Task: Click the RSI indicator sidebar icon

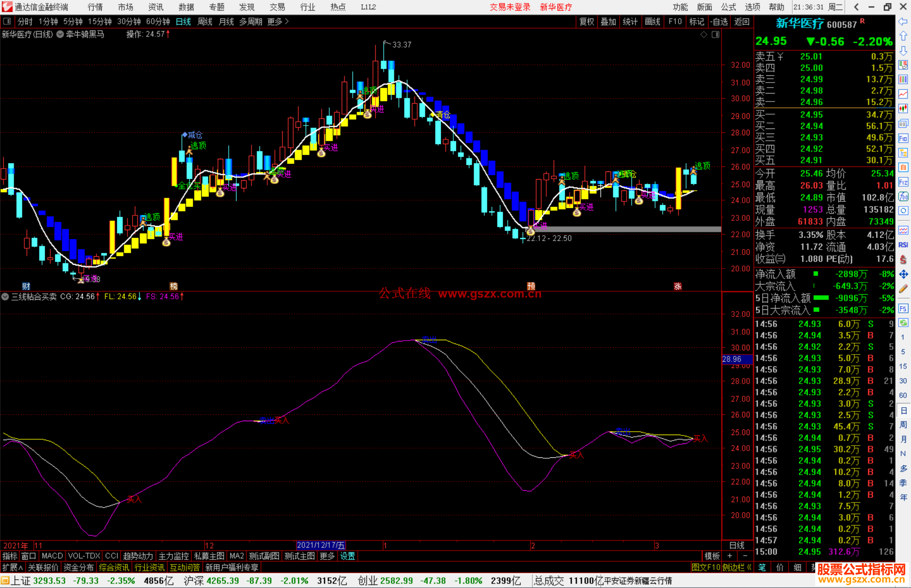Action: coord(903,245)
